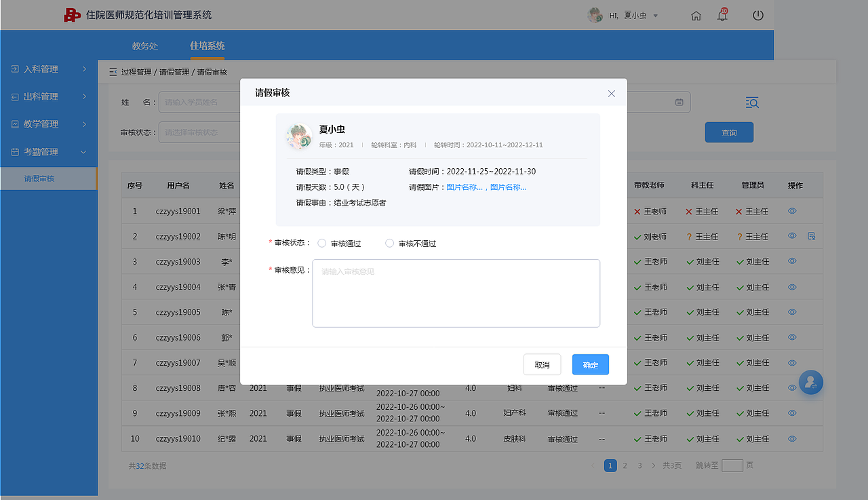
Task: Open the first 图片名称 attachment link
Action: click(465, 187)
